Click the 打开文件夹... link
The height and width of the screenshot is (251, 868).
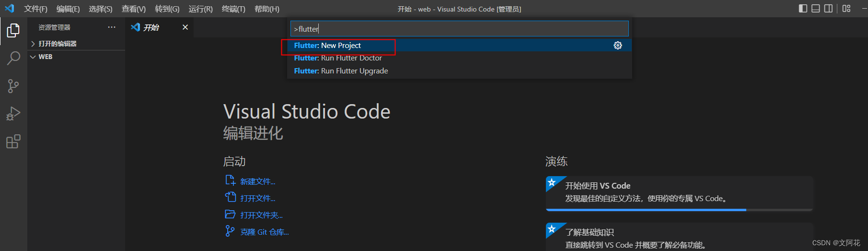[x=262, y=215]
